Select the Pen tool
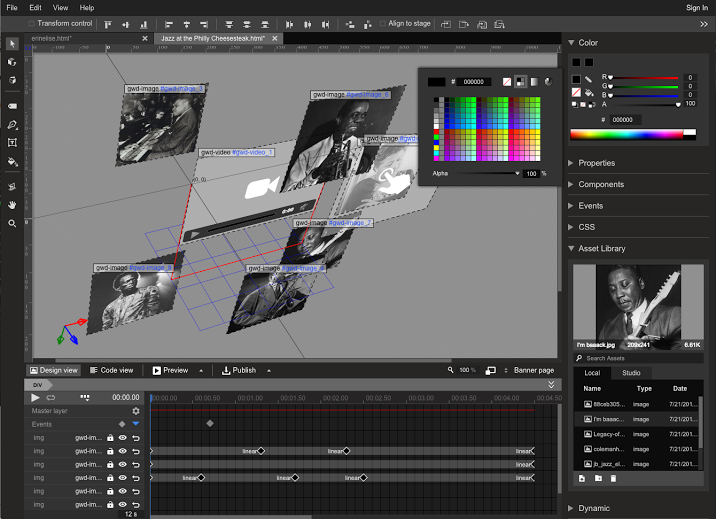716x519 pixels. click(12, 125)
